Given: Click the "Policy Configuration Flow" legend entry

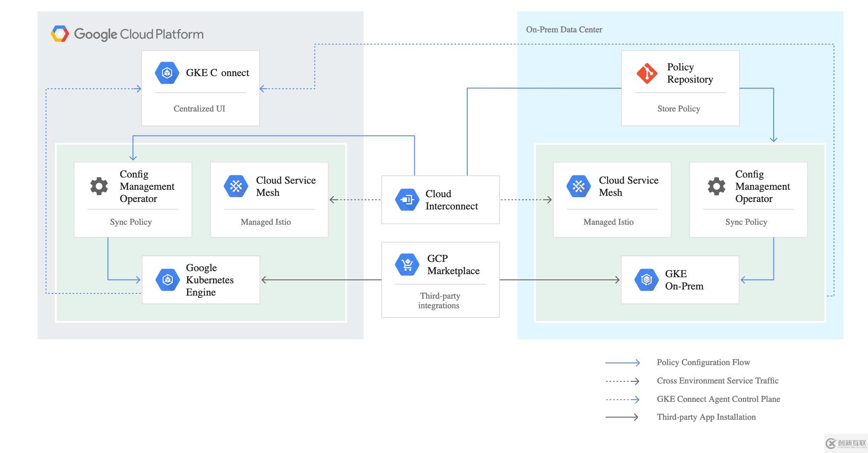Looking at the screenshot, I should pos(703,362).
